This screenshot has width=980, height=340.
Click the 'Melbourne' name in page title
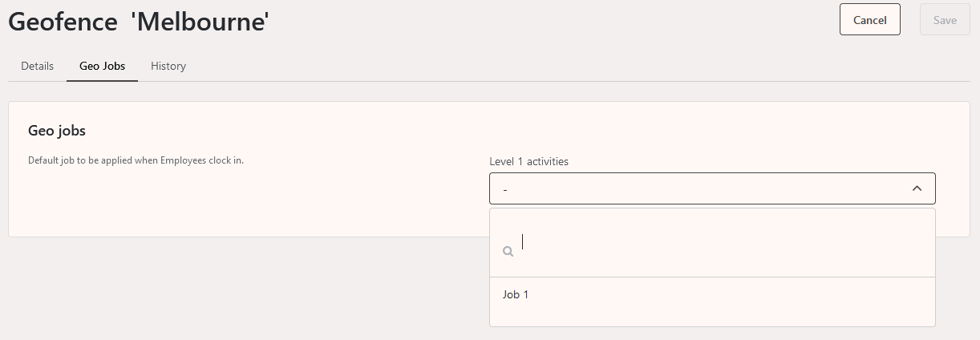click(200, 22)
